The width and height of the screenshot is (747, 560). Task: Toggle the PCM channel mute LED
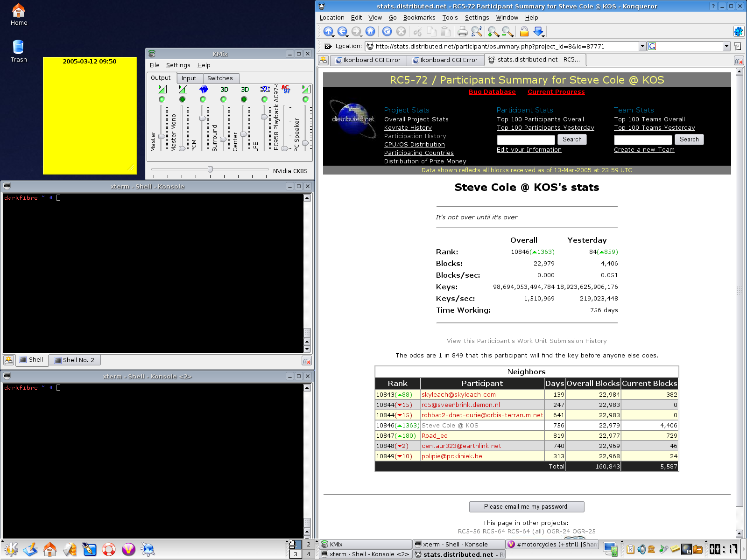click(203, 99)
